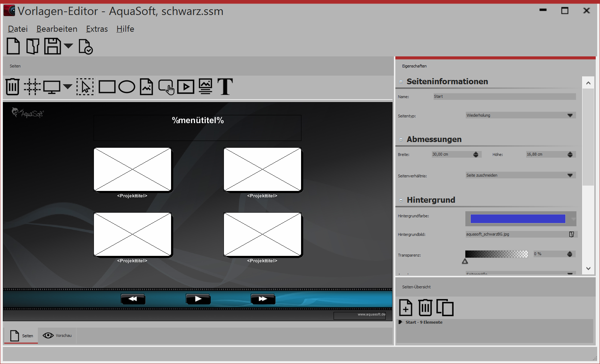Open the Seitentyp dropdown showing Wiederholung
The image size is (600, 364).
570,115
